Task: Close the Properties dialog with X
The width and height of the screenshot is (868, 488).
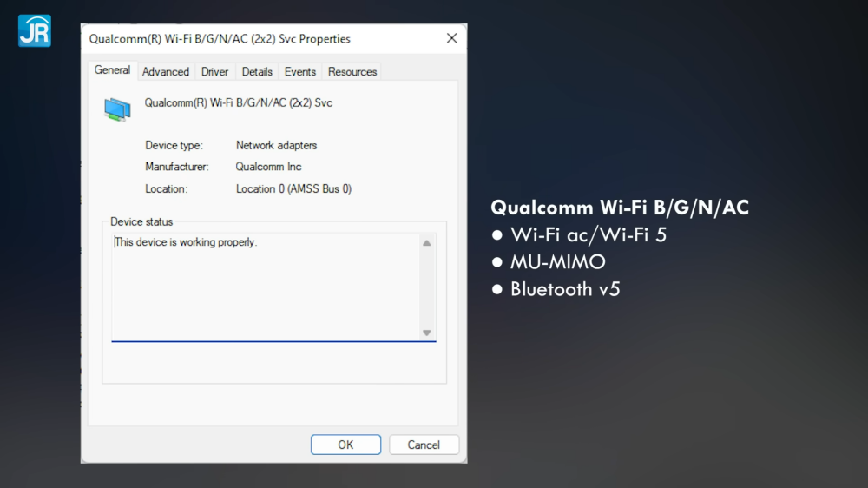Action: (x=451, y=38)
